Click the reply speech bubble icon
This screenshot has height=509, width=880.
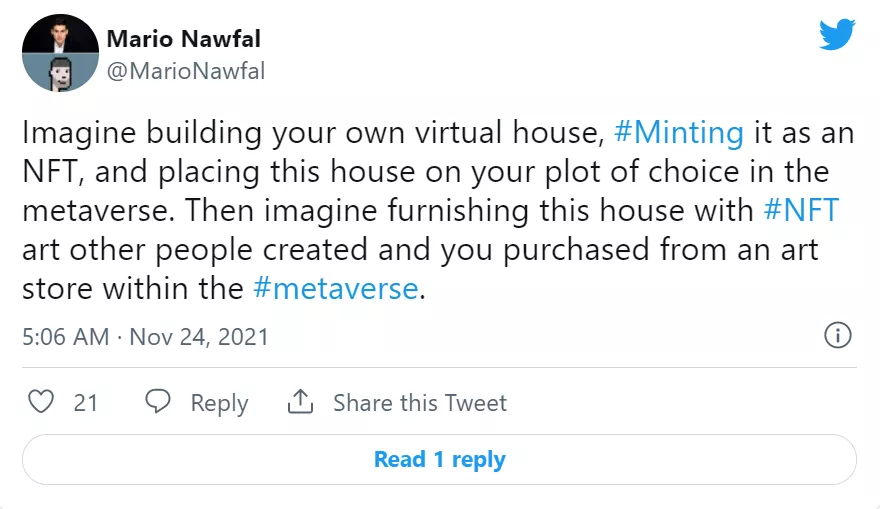click(159, 402)
